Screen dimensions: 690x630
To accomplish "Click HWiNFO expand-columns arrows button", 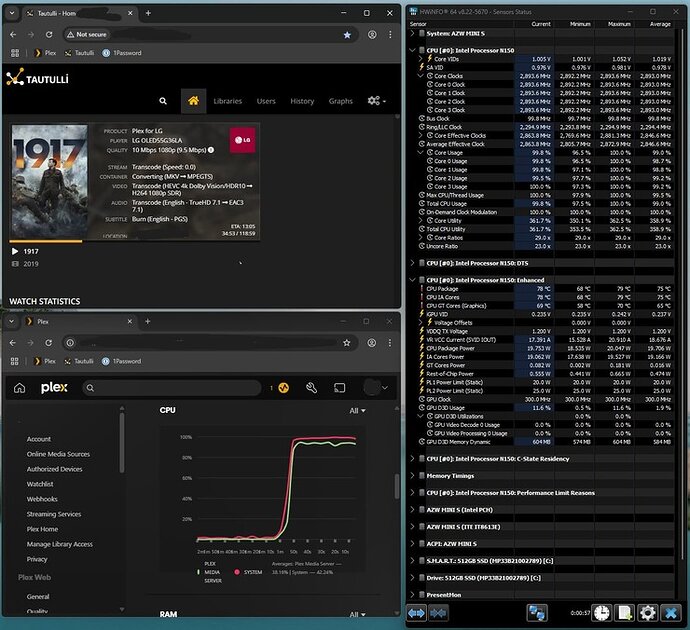I will (x=416, y=613).
